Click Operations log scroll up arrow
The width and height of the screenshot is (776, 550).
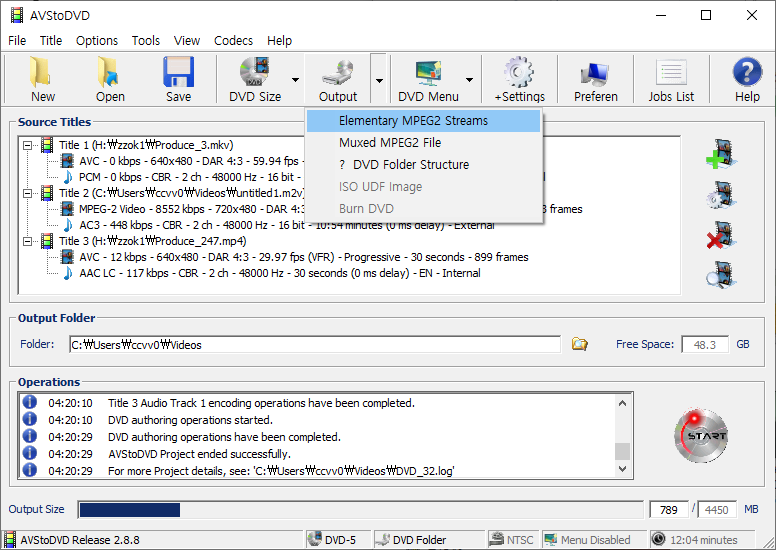pos(623,403)
